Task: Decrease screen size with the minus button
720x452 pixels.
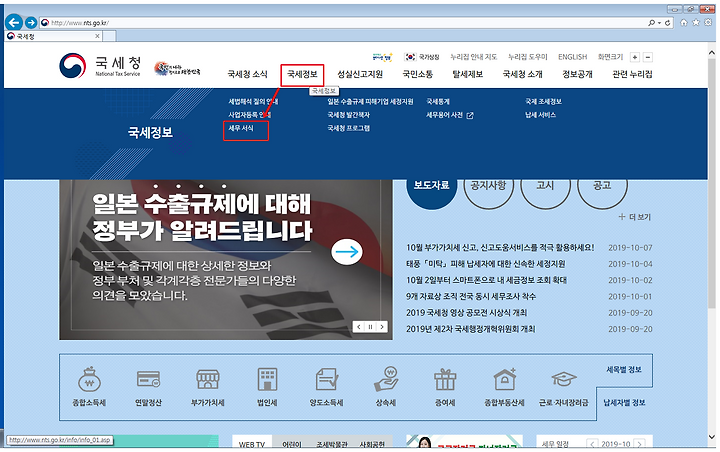Action: (x=648, y=57)
